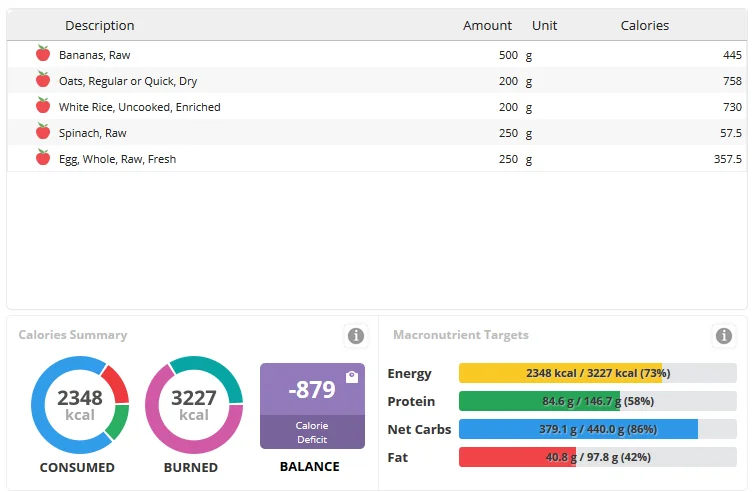The width and height of the screenshot is (755, 492).
Task: Click the red Fat progress bar
Action: (x=597, y=457)
